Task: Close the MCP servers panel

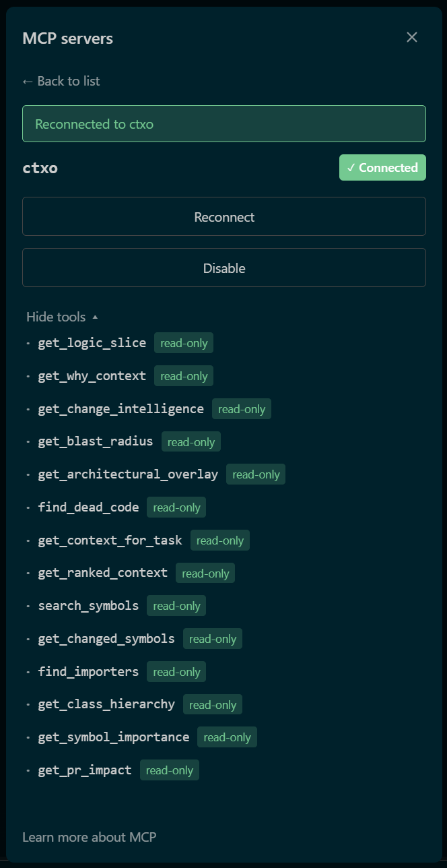Action: pyautogui.click(x=412, y=37)
